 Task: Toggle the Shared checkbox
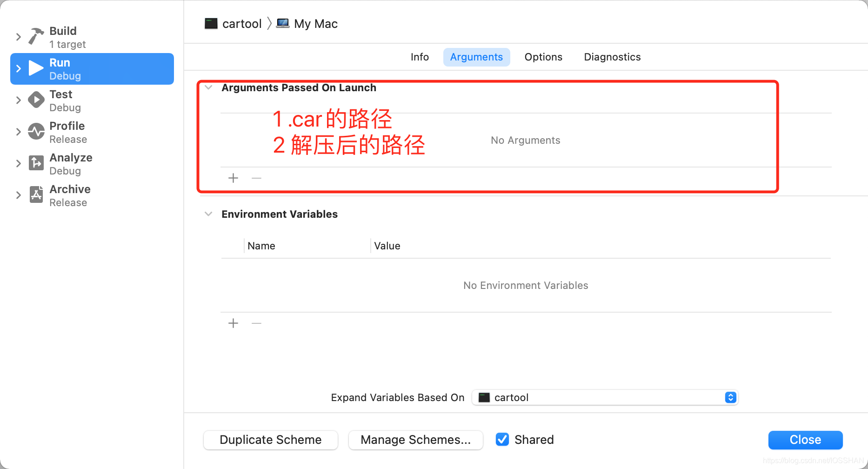point(502,439)
